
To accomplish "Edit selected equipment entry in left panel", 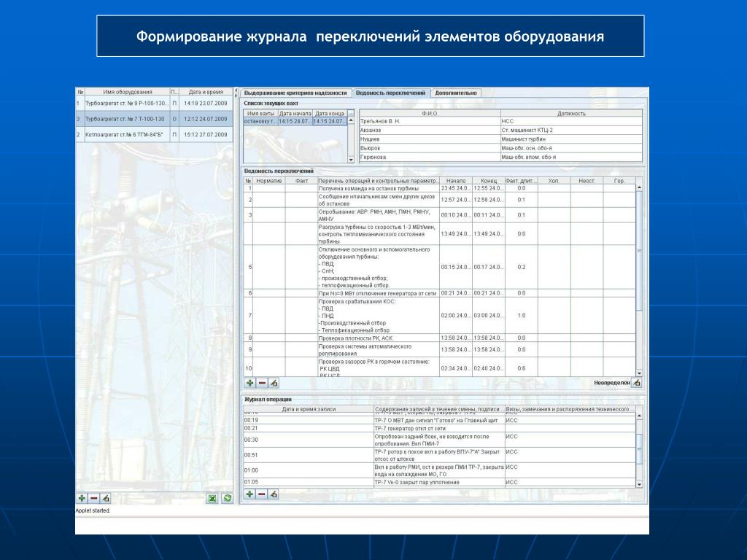I will pyautogui.click(x=106, y=498).
